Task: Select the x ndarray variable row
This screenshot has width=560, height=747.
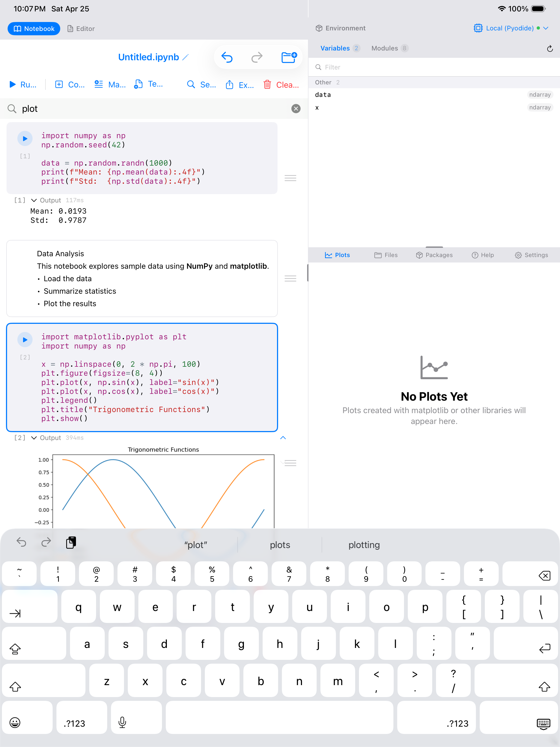Action: tap(434, 108)
